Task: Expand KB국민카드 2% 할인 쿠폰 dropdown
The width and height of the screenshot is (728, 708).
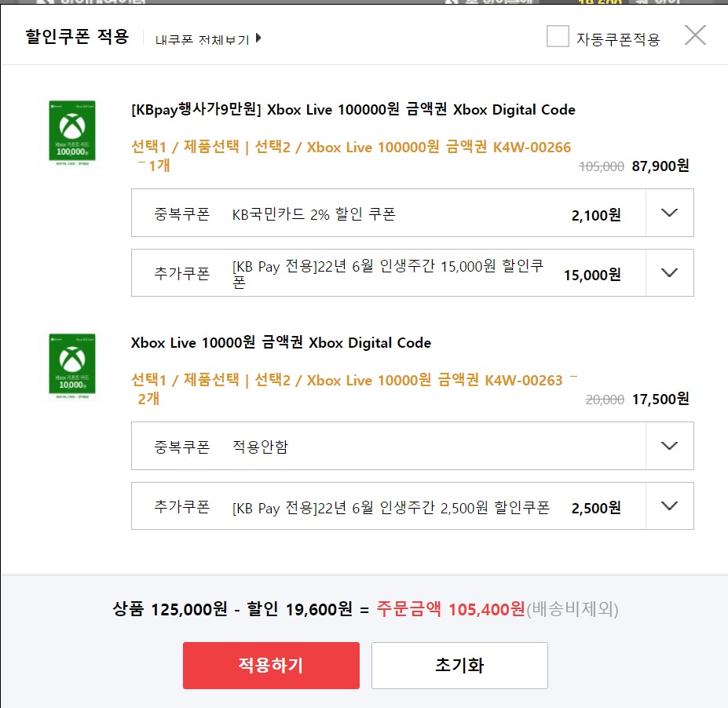Action: pyautogui.click(x=669, y=213)
